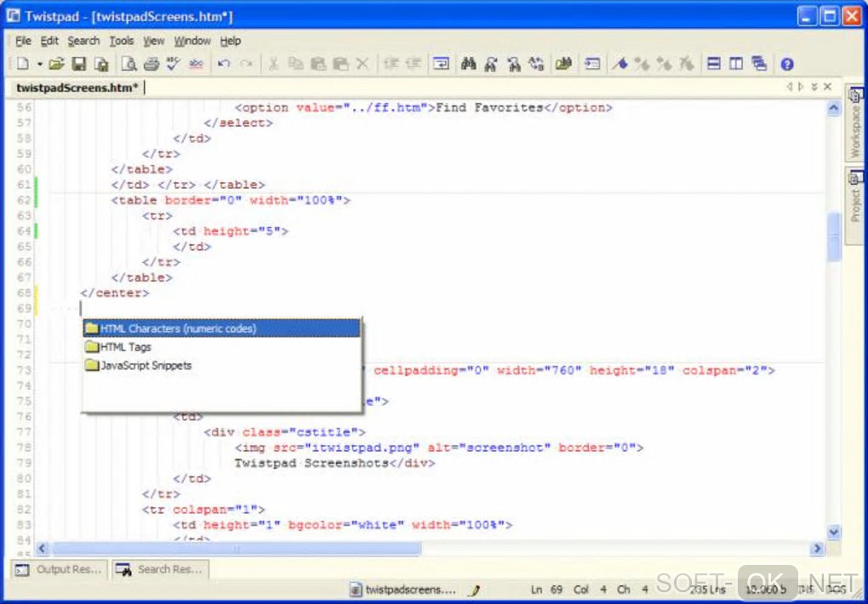This screenshot has width=868, height=604.
Task: Click the horizontal scrollbar right arrow
Action: (x=818, y=549)
